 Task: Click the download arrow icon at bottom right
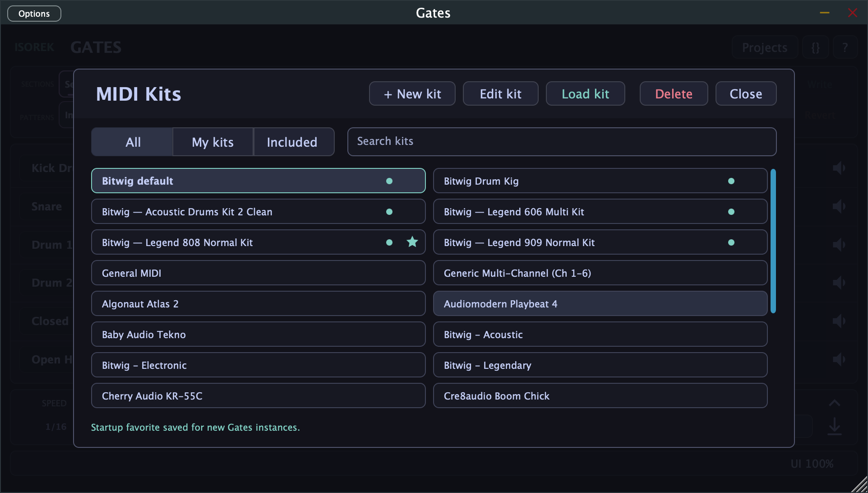coord(835,426)
